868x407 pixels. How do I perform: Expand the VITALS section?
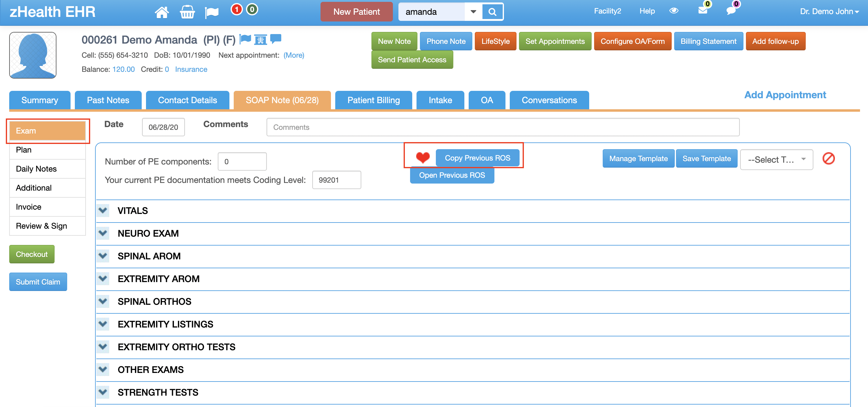point(103,211)
